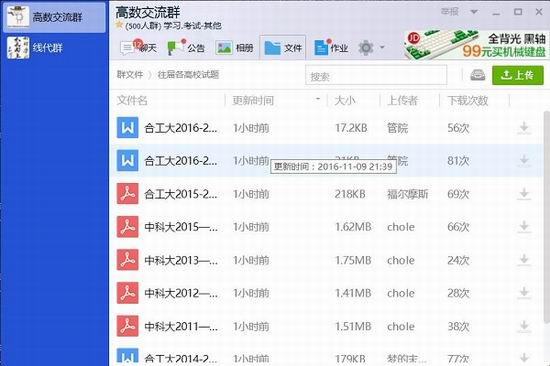Expand the dropdown arrow beside the gear

(x=382, y=47)
